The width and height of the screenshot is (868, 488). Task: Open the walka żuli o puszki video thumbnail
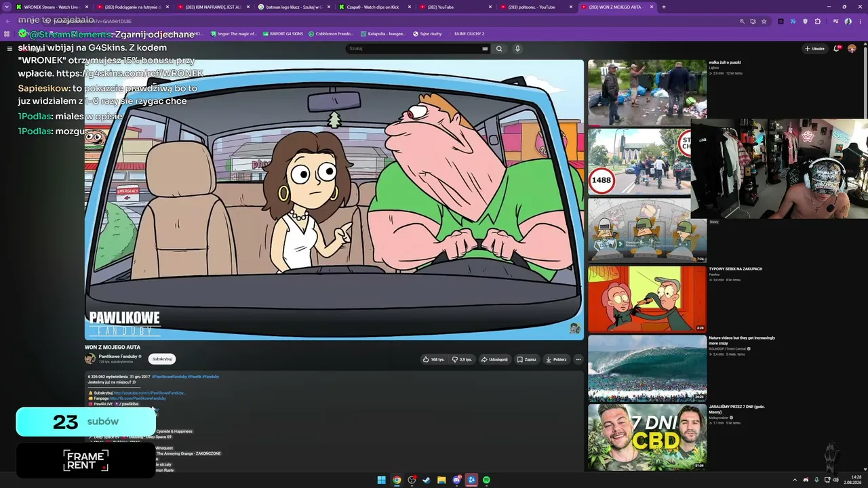point(647,93)
